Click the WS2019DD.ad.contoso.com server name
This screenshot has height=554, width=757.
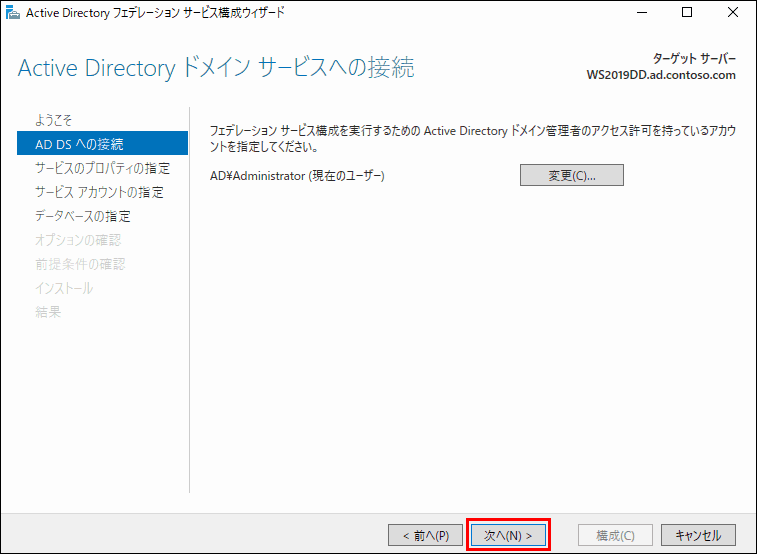coord(661,75)
